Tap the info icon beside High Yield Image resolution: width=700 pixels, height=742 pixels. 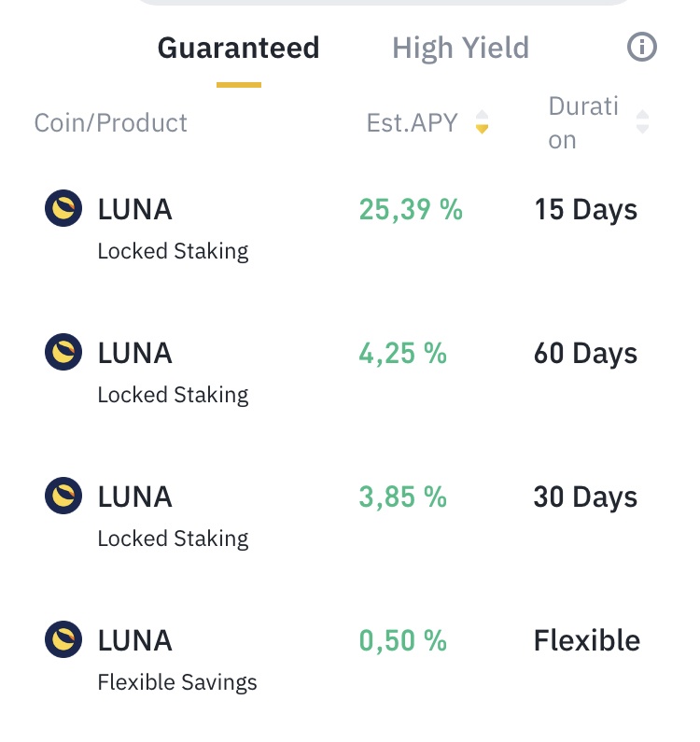point(642,48)
